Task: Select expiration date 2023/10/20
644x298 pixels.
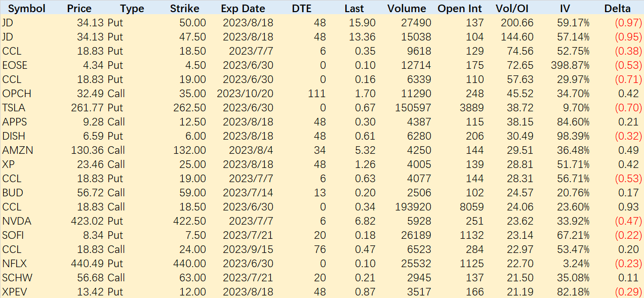Action: coord(245,94)
